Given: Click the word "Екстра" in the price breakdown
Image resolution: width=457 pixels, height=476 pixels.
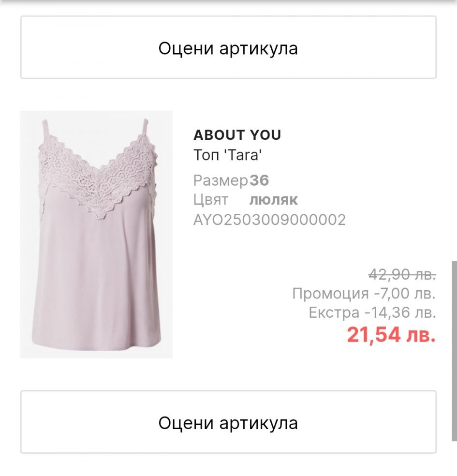Looking at the screenshot, I should (334, 313).
